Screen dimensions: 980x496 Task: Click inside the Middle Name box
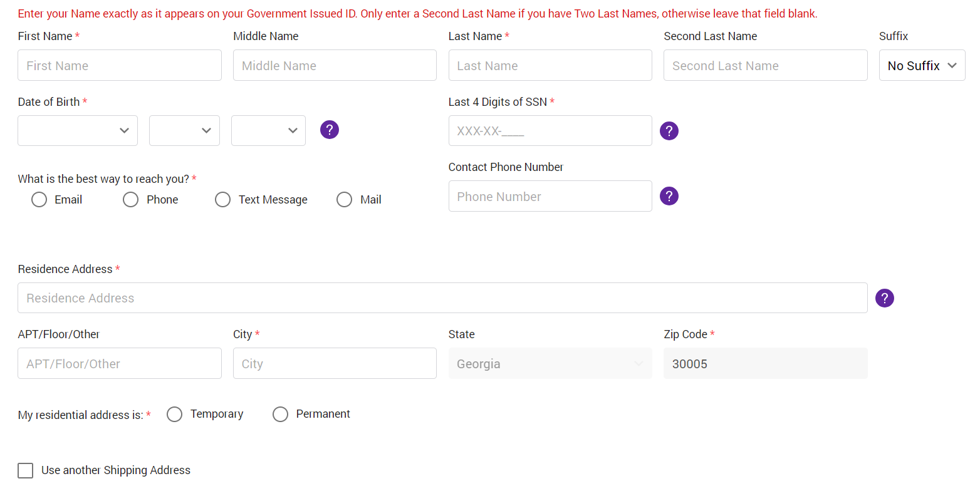[335, 65]
